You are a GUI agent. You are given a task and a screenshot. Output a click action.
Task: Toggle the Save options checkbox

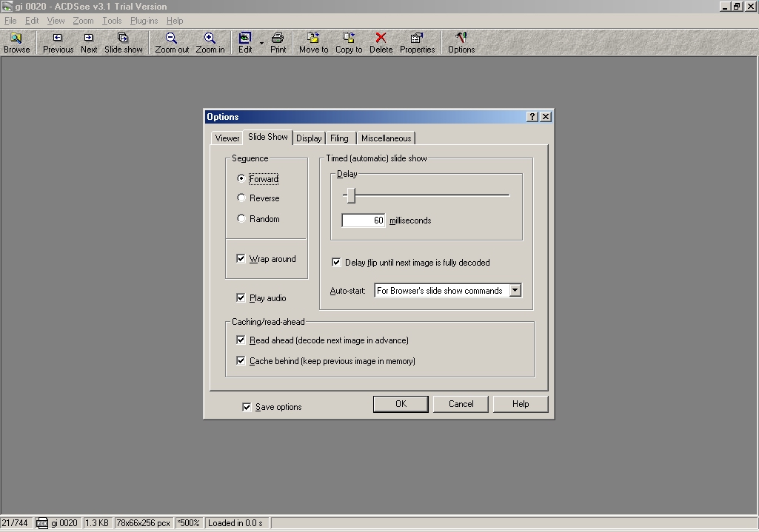247,407
